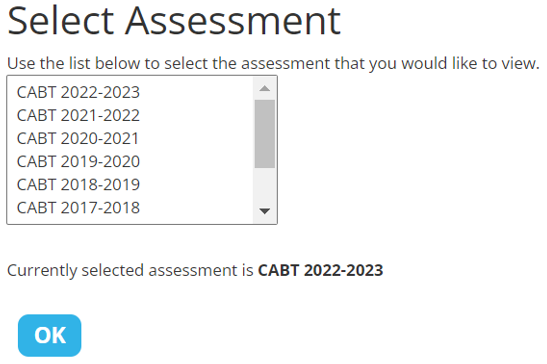Click the scrollbar track below the thumb
The width and height of the screenshot is (547, 364).
(264, 184)
